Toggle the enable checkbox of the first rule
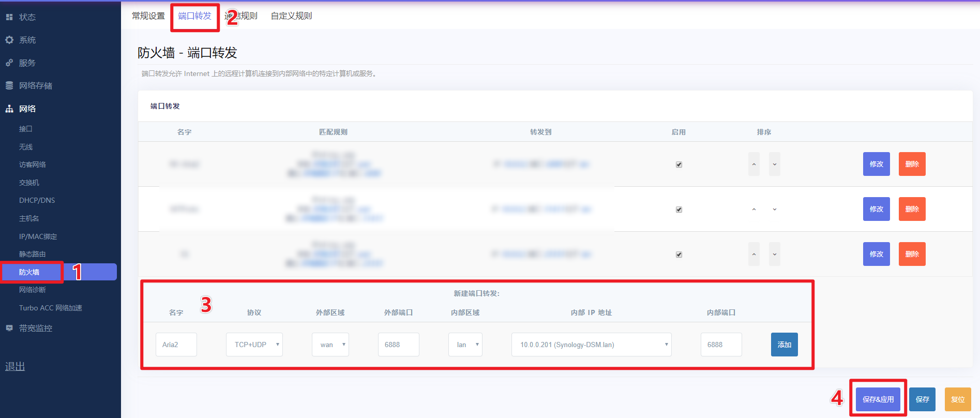 click(x=679, y=165)
